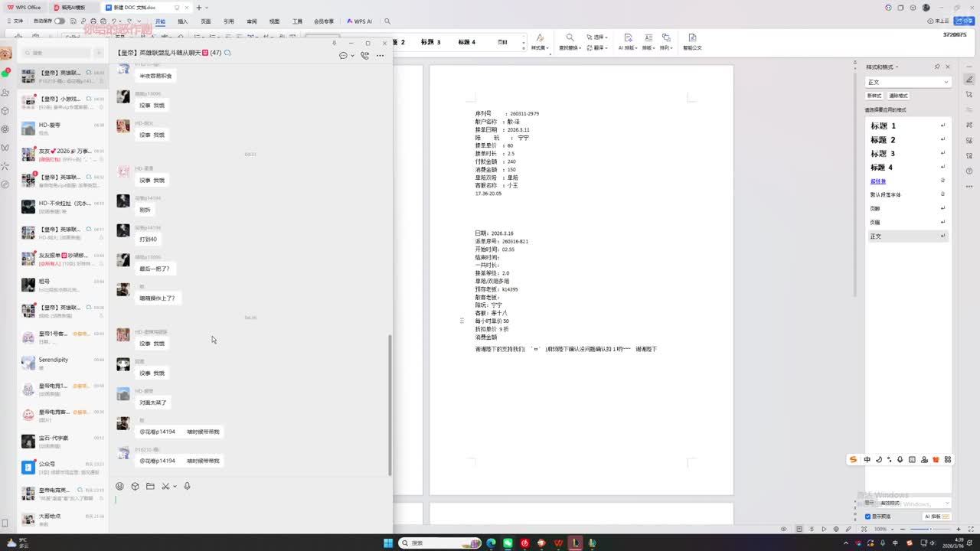Pin the Styles and Formatting panel
The height and width of the screenshot is (551, 980).
coord(937,67)
